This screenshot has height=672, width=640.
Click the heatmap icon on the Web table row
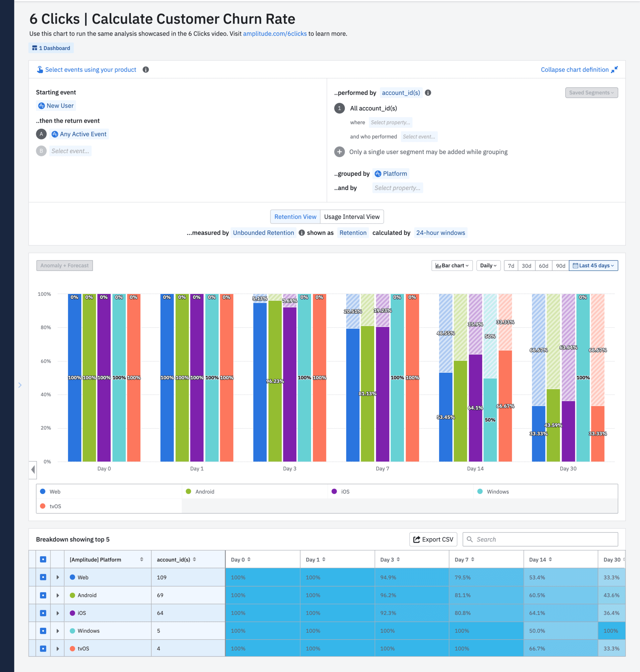tap(43, 577)
